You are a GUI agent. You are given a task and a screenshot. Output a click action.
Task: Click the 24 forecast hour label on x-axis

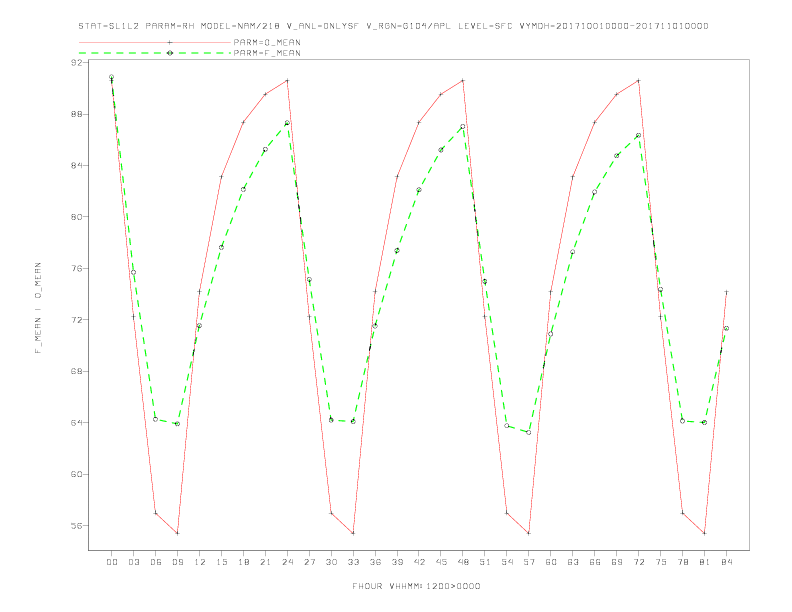click(x=287, y=562)
